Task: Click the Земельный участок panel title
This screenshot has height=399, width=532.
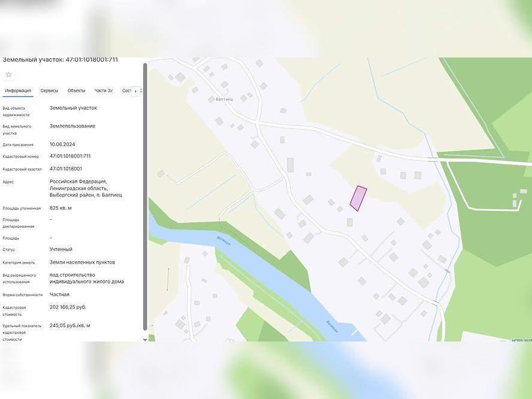Action: pyautogui.click(x=60, y=60)
